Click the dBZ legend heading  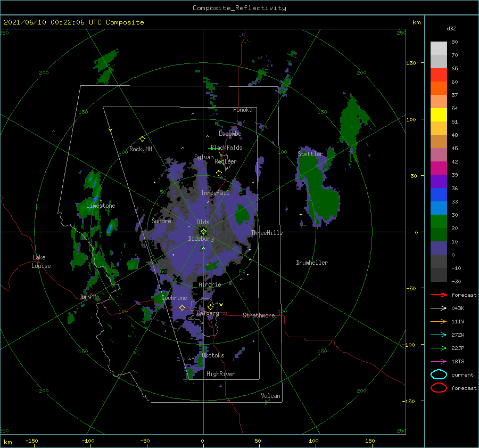[451, 28]
